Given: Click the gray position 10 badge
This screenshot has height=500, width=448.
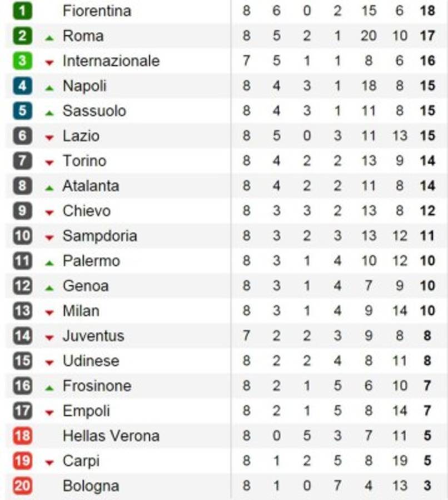Looking at the screenshot, I should tap(22, 236).
